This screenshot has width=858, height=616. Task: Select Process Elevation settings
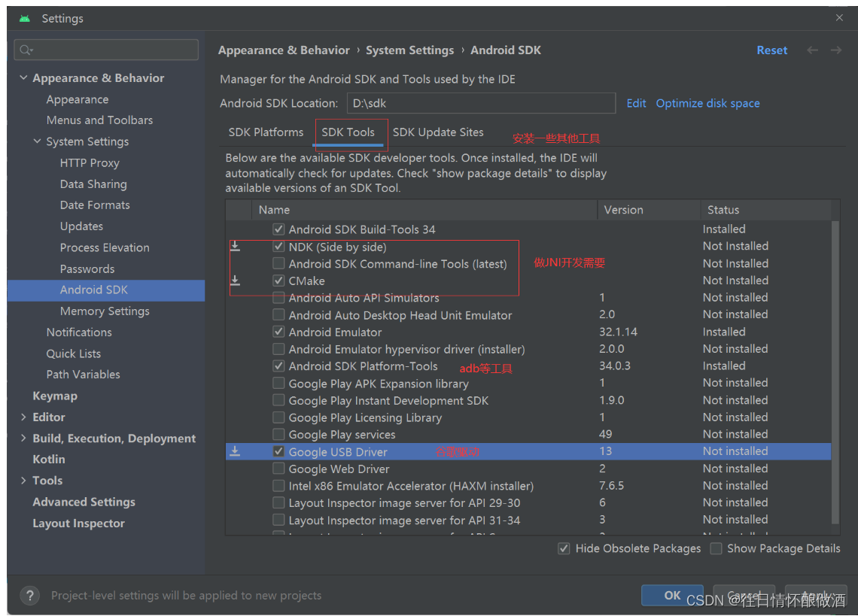pos(105,247)
